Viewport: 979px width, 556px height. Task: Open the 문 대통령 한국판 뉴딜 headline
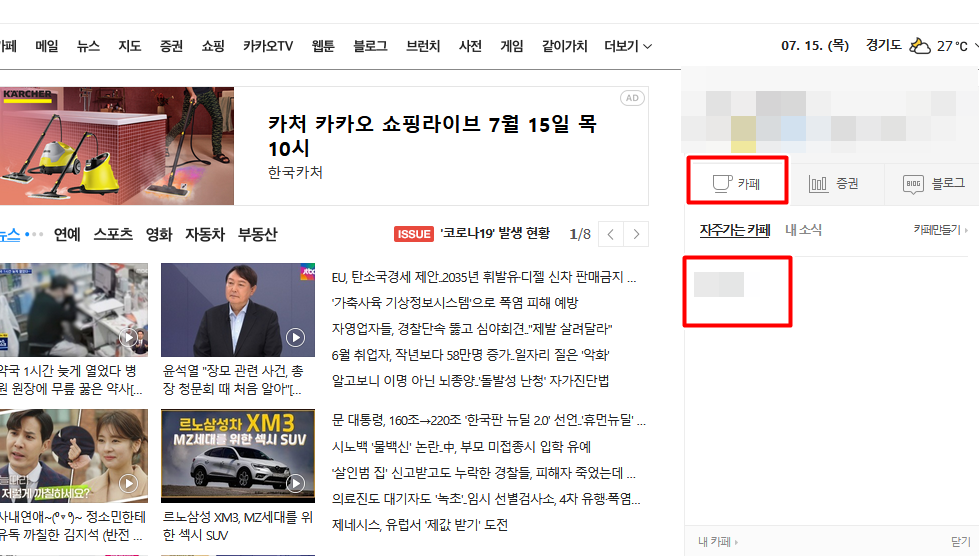click(x=489, y=421)
